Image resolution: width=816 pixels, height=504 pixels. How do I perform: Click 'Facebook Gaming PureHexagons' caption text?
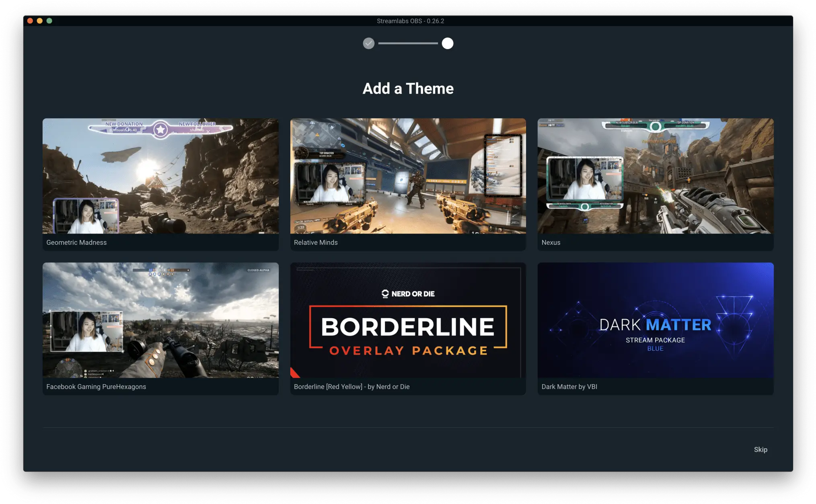[x=96, y=387]
